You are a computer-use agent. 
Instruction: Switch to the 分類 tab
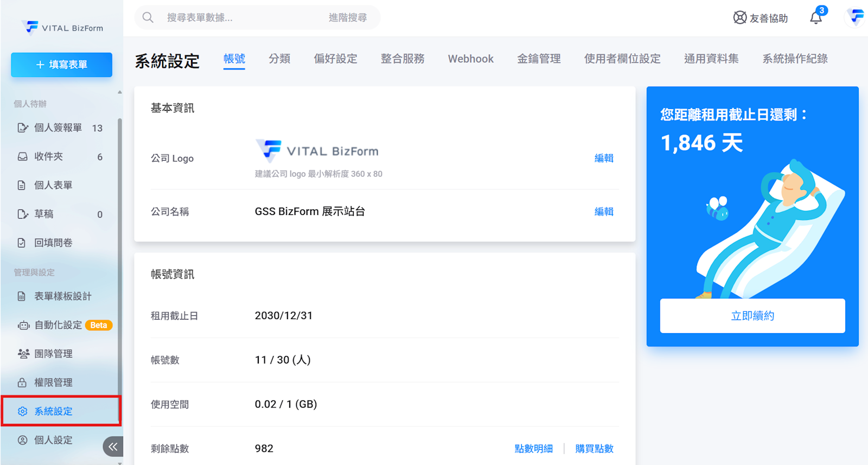click(279, 59)
